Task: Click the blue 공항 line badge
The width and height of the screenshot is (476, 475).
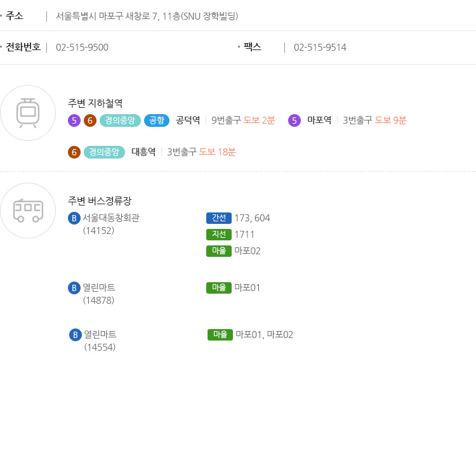Action: 157,120
